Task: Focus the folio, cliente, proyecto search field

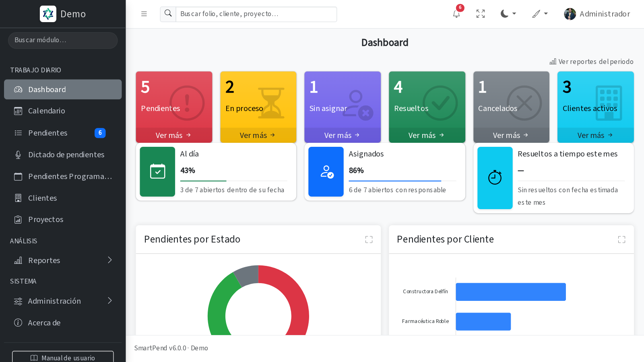Action: click(x=256, y=14)
